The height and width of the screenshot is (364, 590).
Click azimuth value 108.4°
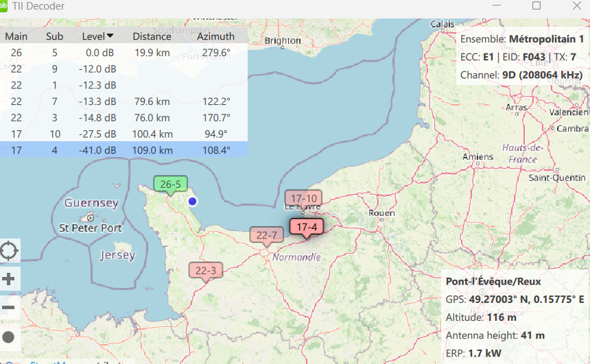(216, 150)
